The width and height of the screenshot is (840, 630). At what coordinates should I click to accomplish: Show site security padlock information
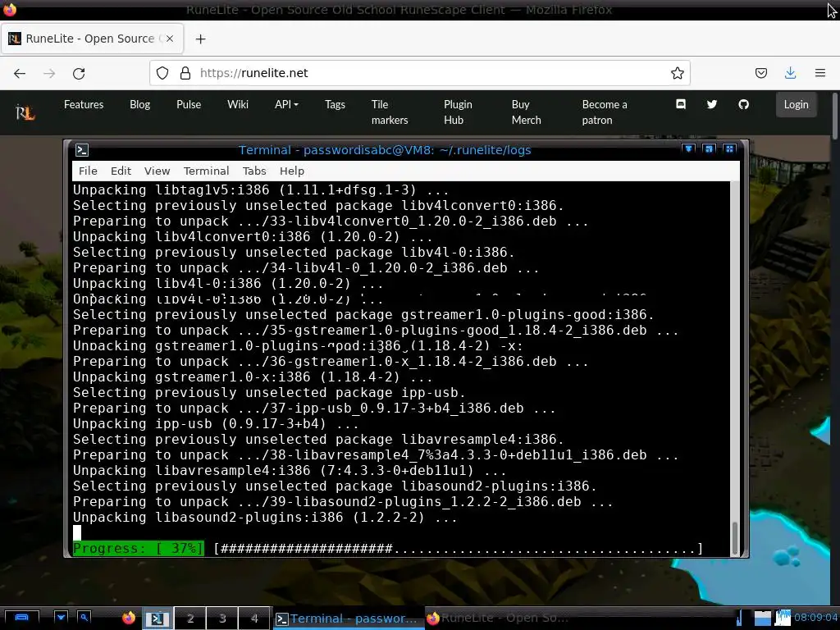(x=185, y=73)
